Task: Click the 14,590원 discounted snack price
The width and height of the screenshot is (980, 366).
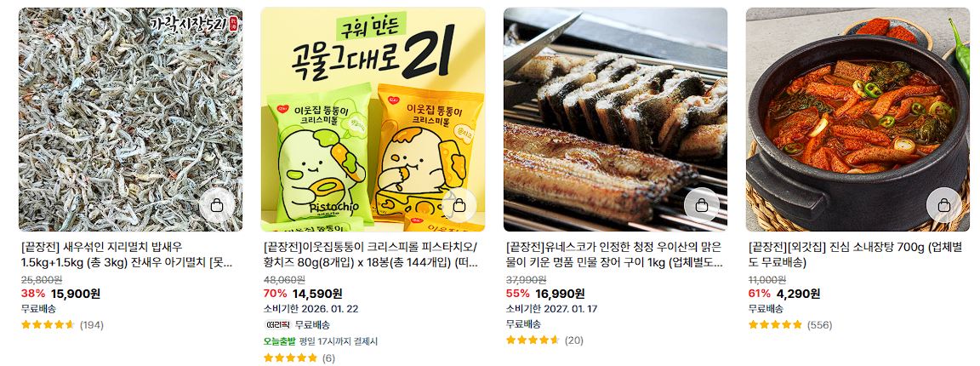Action: point(317,294)
